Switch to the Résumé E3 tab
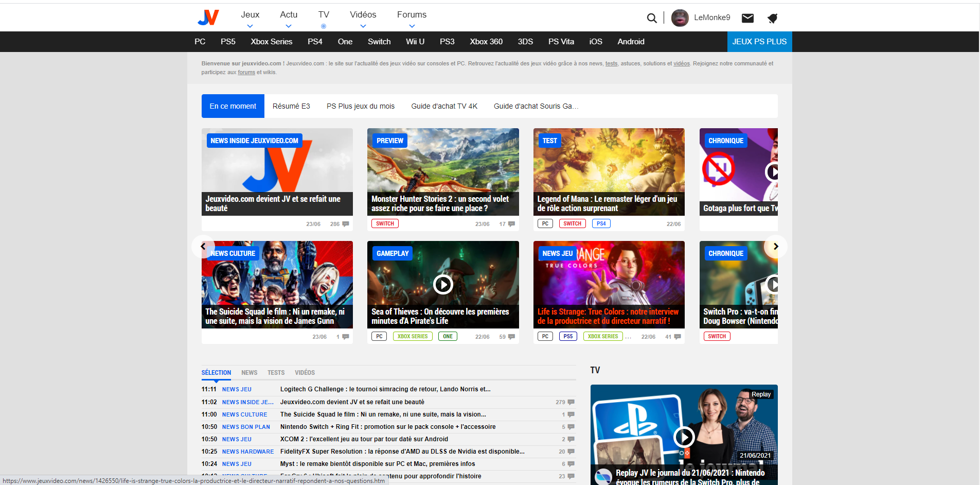This screenshot has height=485, width=980. click(291, 106)
